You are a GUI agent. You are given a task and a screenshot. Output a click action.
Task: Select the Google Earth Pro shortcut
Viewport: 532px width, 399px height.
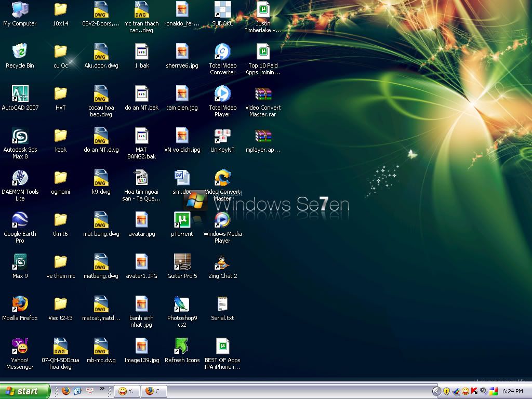(20, 220)
